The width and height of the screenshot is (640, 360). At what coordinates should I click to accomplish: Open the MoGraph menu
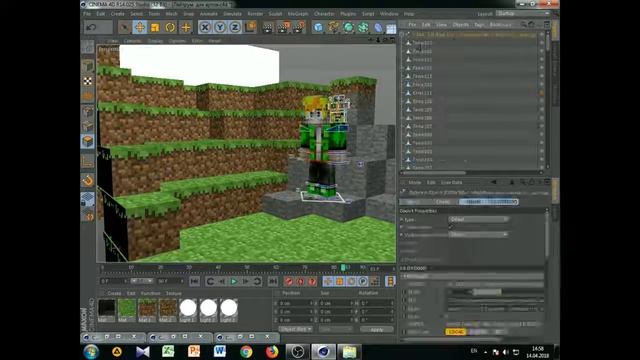point(298,14)
